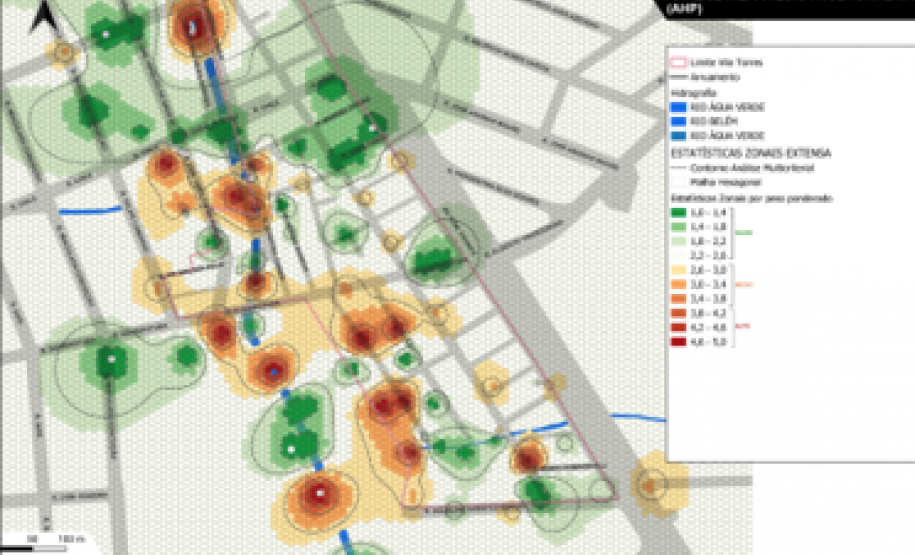The height and width of the screenshot is (555, 915).
Task: Click the Contorno Análise Multicriterial line symbol
Action: pos(677,168)
